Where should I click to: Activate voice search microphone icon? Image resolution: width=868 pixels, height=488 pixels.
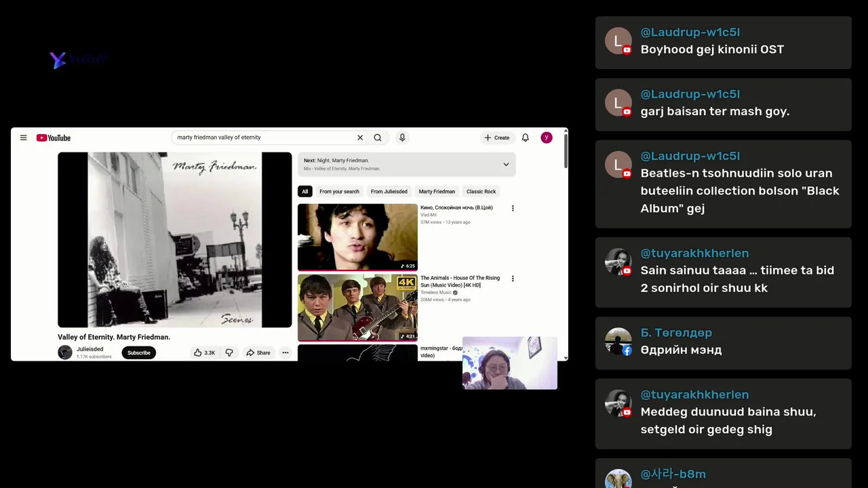(402, 138)
